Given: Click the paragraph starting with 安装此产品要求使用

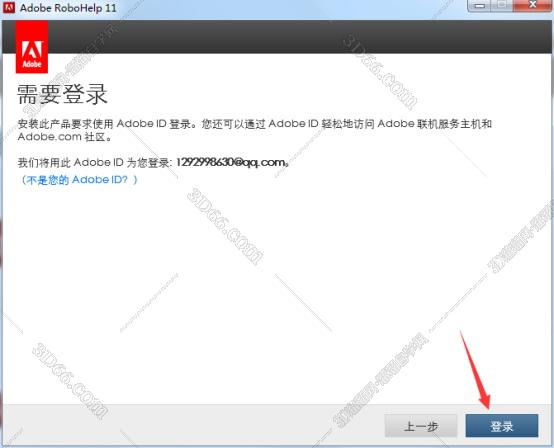Looking at the screenshot, I should (x=254, y=130).
